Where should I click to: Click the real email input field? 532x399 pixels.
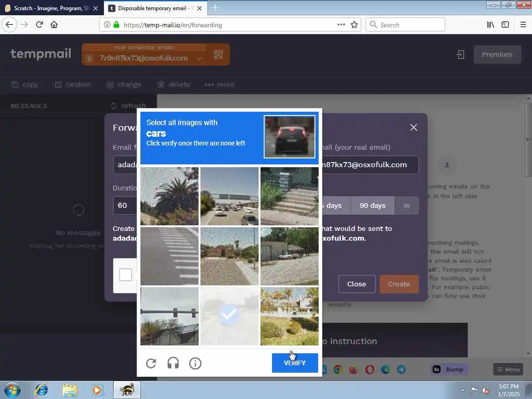click(370, 165)
